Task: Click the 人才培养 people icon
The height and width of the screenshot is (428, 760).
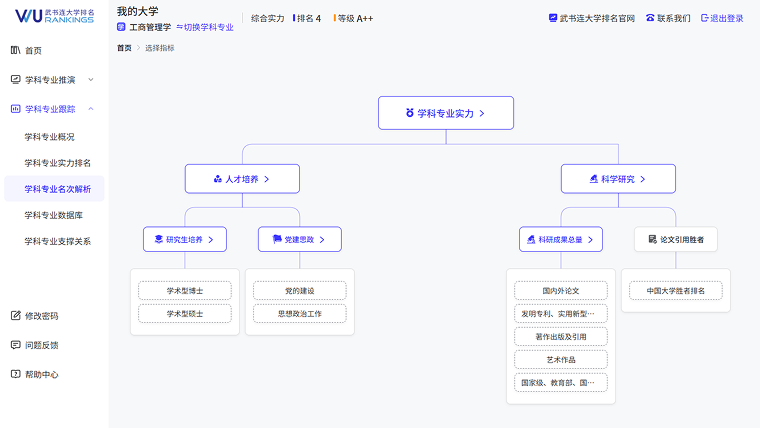Action: [x=218, y=179]
